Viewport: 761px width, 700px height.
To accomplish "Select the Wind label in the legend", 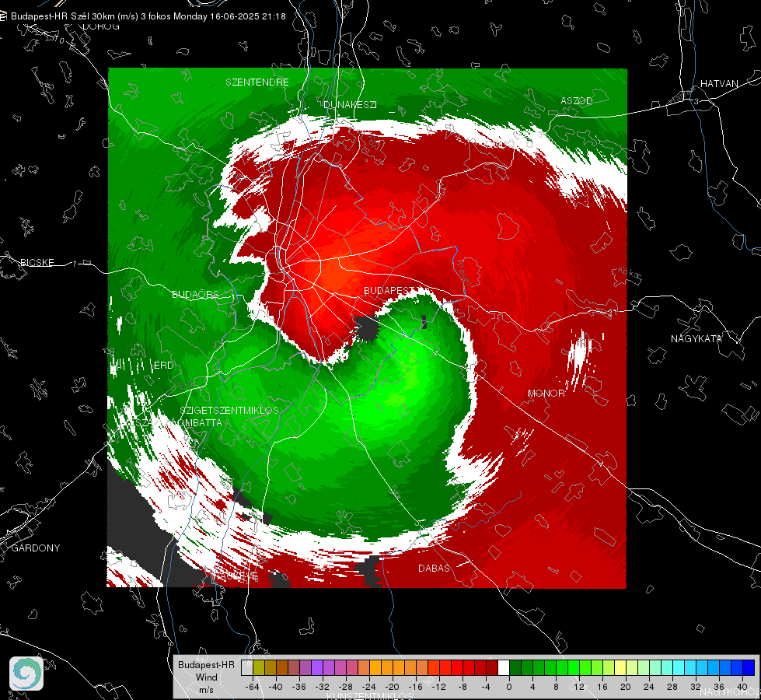I will coord(206,677).
